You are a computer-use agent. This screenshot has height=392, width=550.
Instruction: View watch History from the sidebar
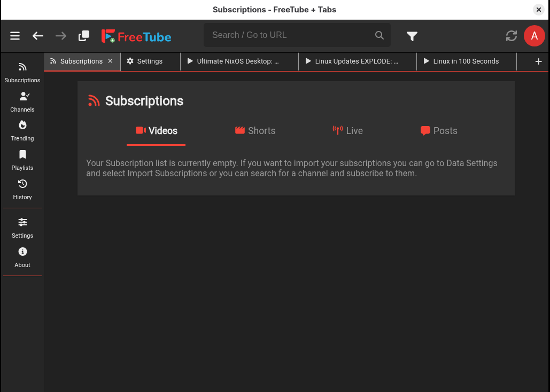[22, 189]
